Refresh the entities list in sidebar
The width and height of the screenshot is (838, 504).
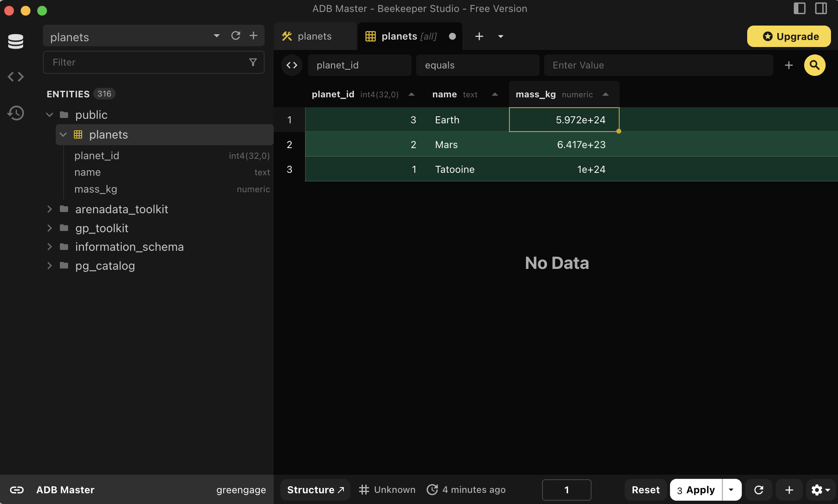[x=236, y=36]
